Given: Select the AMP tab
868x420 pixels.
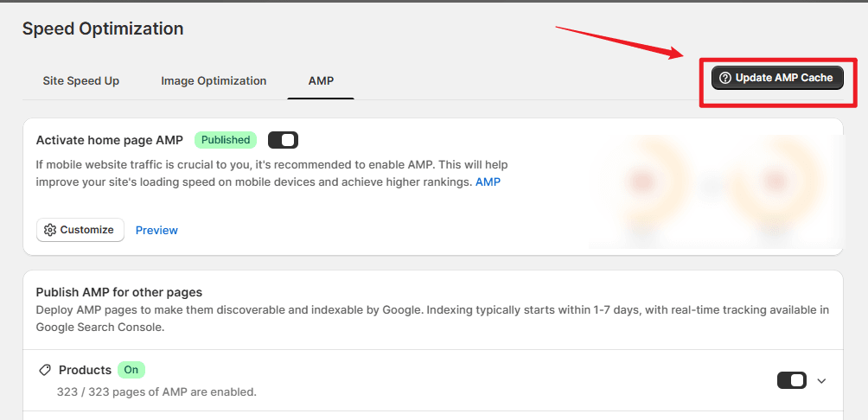Looking at the screenshot, I should 321,80.
